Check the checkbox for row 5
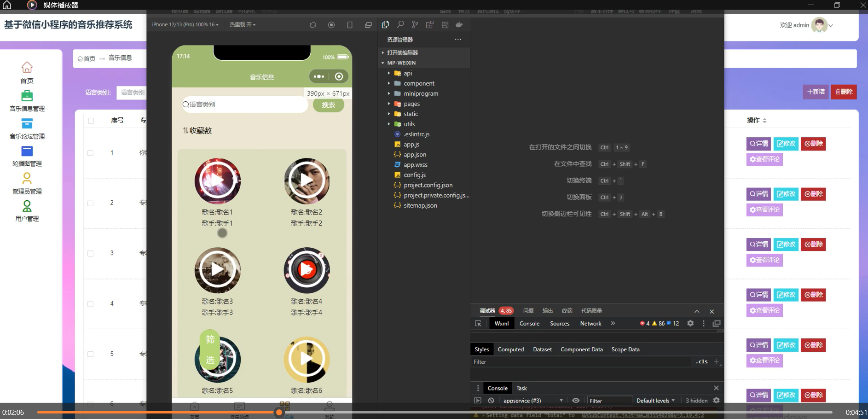Image resolution: width=868 pixels, height=419 pixels. pos(91,354)
